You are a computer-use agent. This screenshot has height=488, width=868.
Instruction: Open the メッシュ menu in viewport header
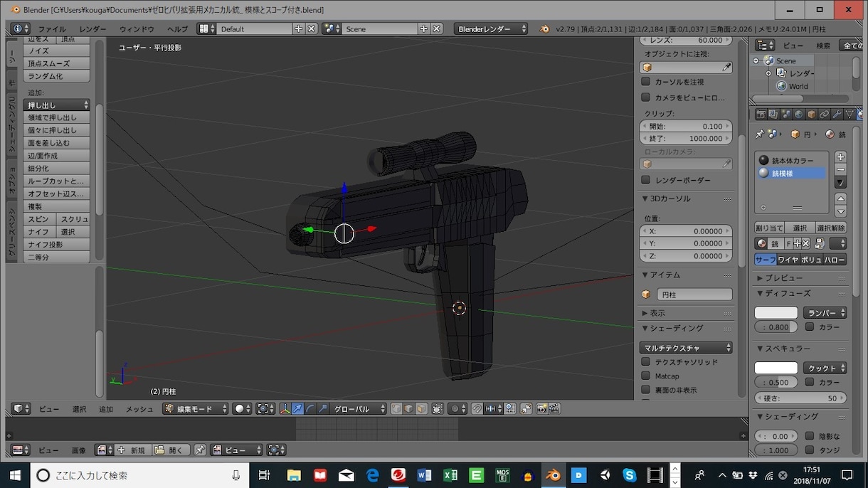point(140,409)
